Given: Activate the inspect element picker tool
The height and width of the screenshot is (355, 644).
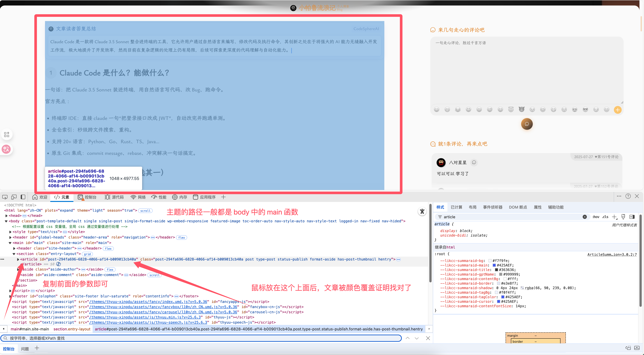Looking at the screenshot, I should 5,197.
